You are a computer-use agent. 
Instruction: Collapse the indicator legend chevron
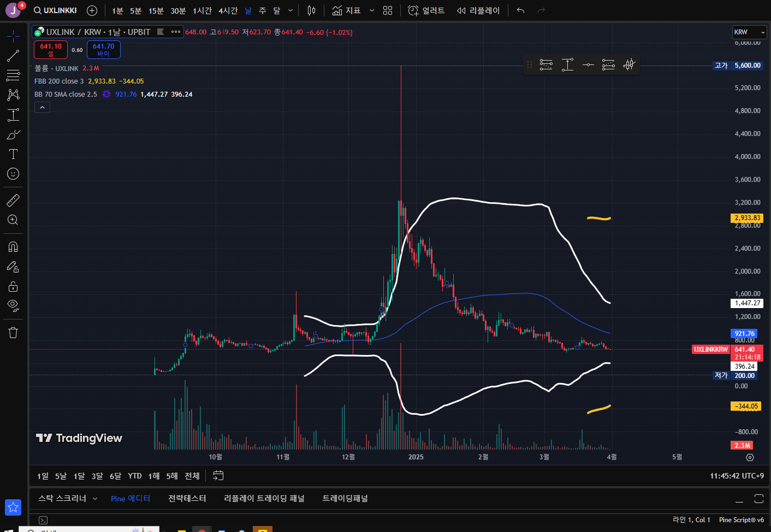[42, 108]
